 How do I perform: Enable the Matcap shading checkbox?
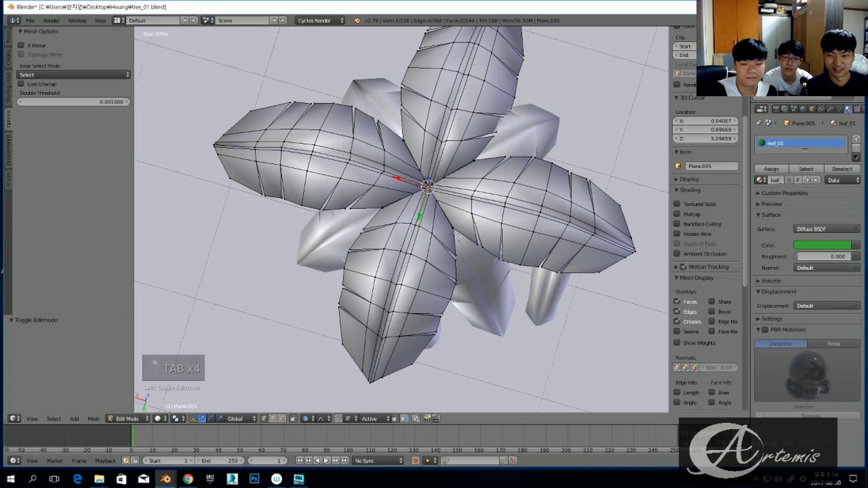tap(677, 214)
